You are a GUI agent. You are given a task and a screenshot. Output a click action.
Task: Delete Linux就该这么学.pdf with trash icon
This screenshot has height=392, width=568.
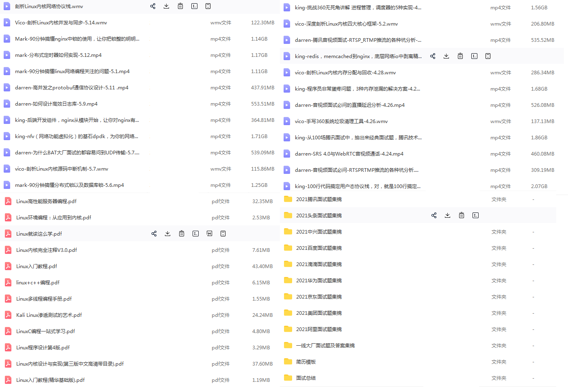coord(182,234)
